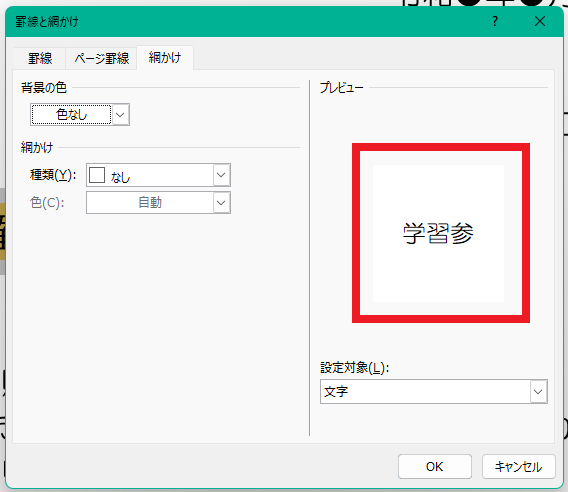Click the なし pattern swatch box
The height and width of the screenshot is (492, 568).
tap(97, 175)
